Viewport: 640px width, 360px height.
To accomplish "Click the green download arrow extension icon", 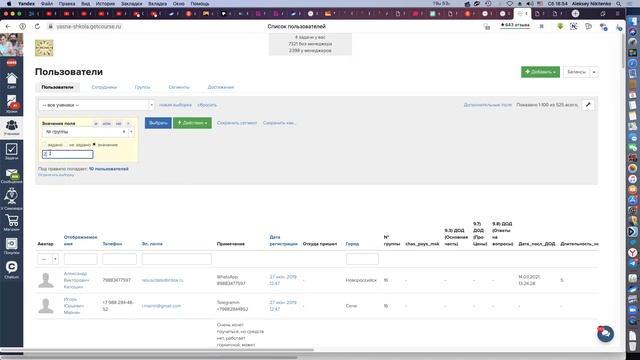I will point(560,26).
